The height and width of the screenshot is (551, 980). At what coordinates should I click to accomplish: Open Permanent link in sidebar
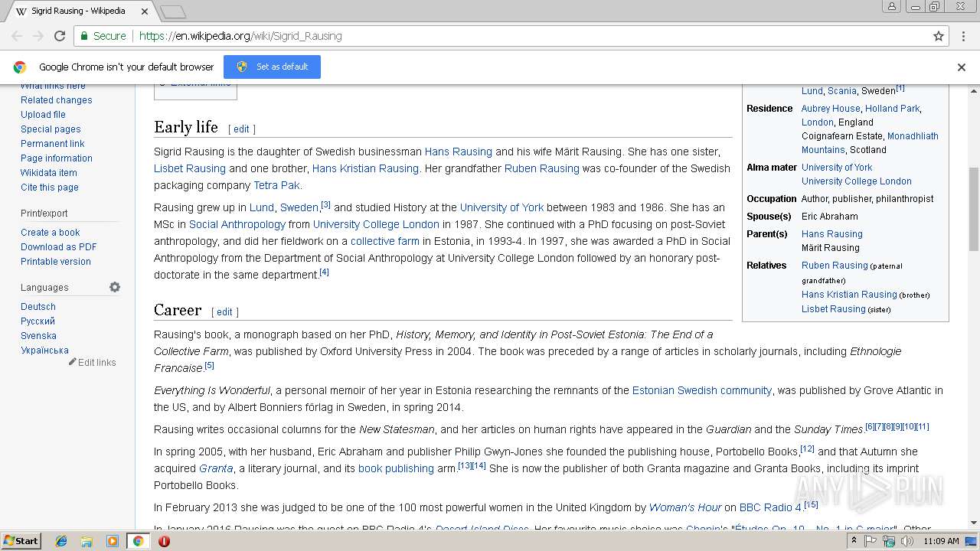tap(53, 144)
